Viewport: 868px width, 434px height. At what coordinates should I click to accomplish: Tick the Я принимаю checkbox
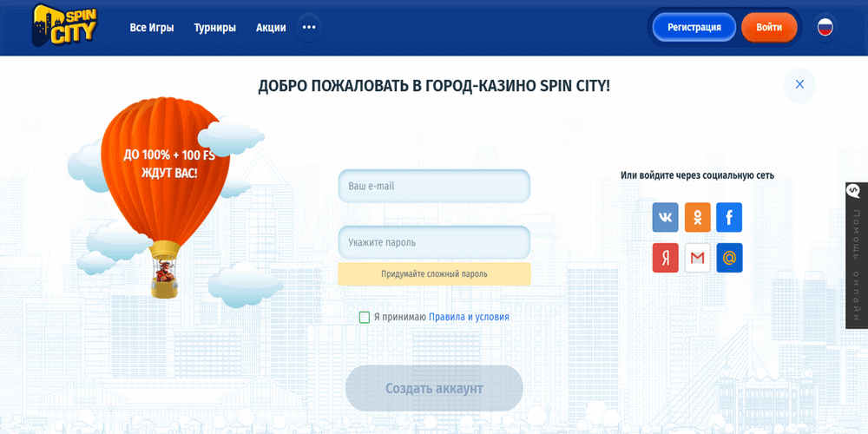(x=365, y=317)
